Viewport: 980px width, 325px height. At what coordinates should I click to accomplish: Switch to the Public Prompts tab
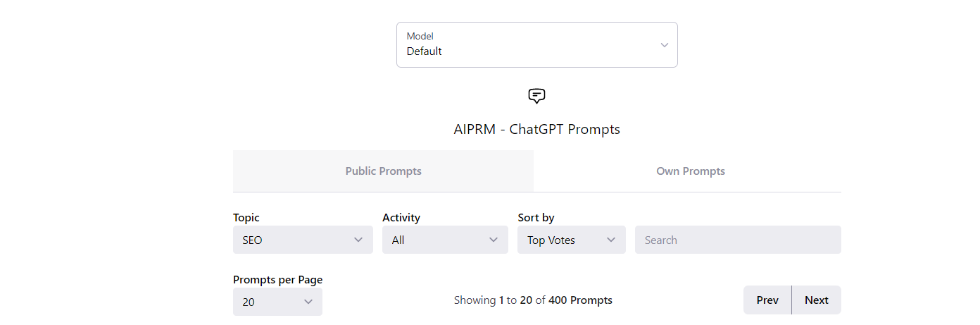(383, 171)
